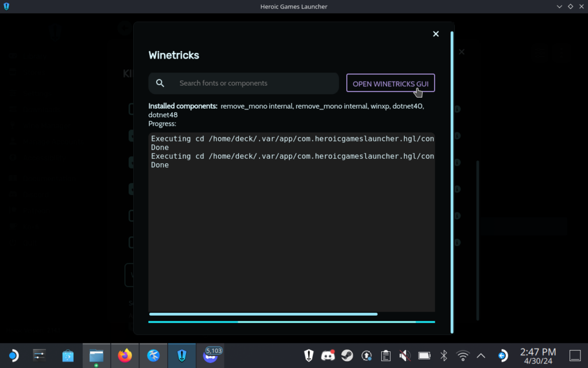Open the clock showing 2:47 PM
This screenshot has height=368, width=588.
click(x=537, y=355)
